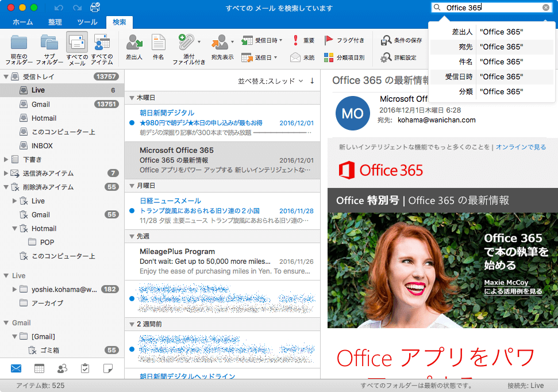Screen dimensions: 558x392
Task: Choose 宛先 "Office 365" search suggestion
Action: [x=492, y=47]
